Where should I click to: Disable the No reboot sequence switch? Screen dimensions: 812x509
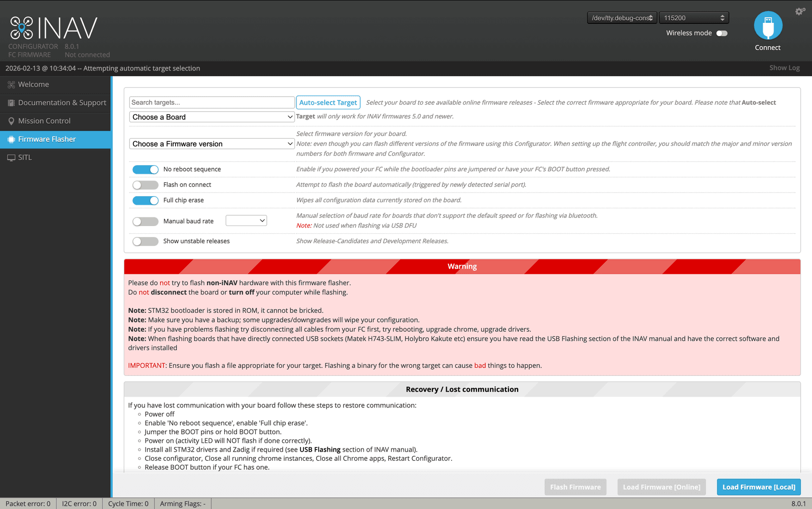click(x=146, y=170)
